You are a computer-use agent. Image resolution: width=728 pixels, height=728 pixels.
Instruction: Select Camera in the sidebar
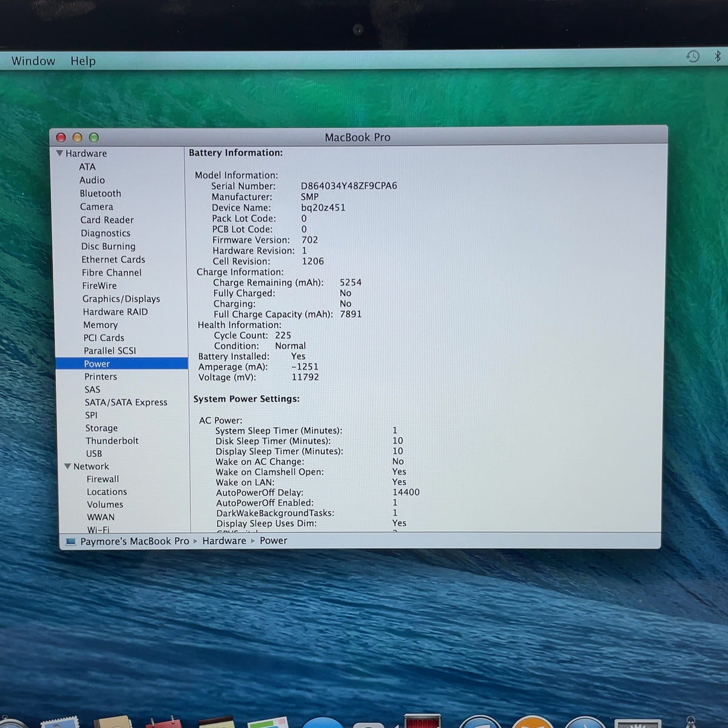[x=96, y=207]
